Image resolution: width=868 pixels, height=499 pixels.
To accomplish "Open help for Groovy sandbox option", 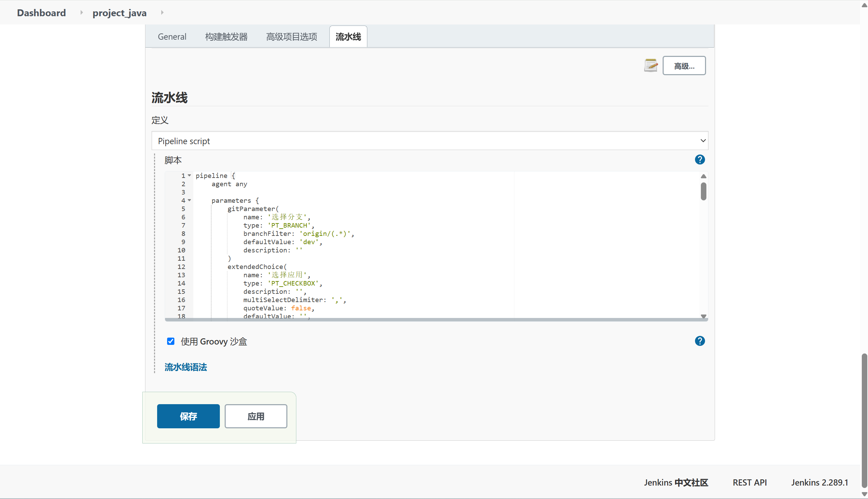I will click(699, 341).
